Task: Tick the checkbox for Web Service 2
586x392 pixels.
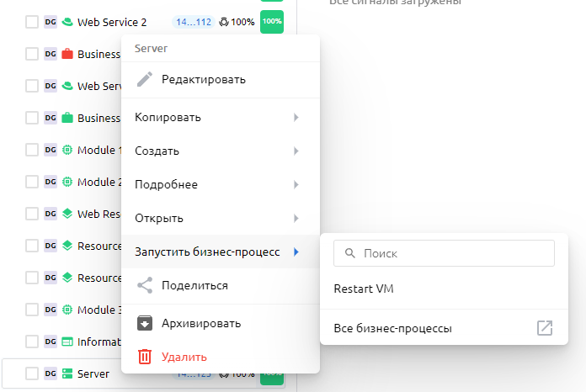Action: (32, 23)
